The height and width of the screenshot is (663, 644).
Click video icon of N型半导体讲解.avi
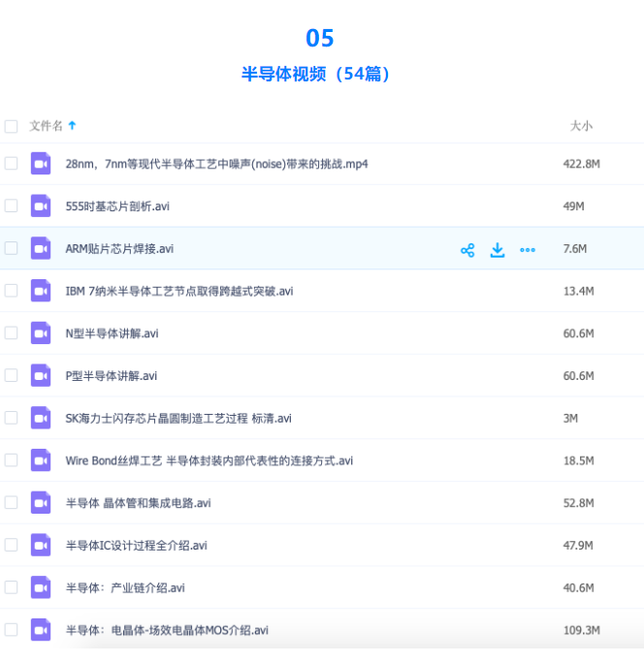point(41,333)
